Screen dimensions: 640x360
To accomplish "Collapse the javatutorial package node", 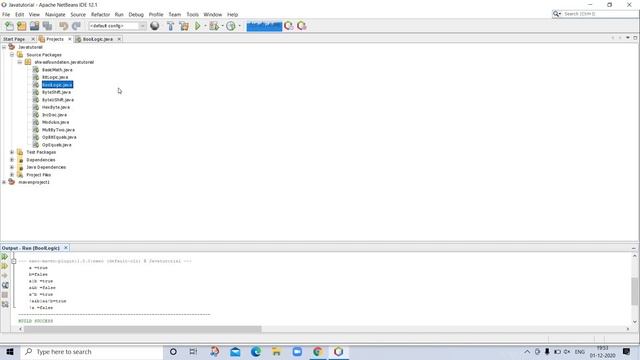I will pyautogui.click(x=20, y=62).
